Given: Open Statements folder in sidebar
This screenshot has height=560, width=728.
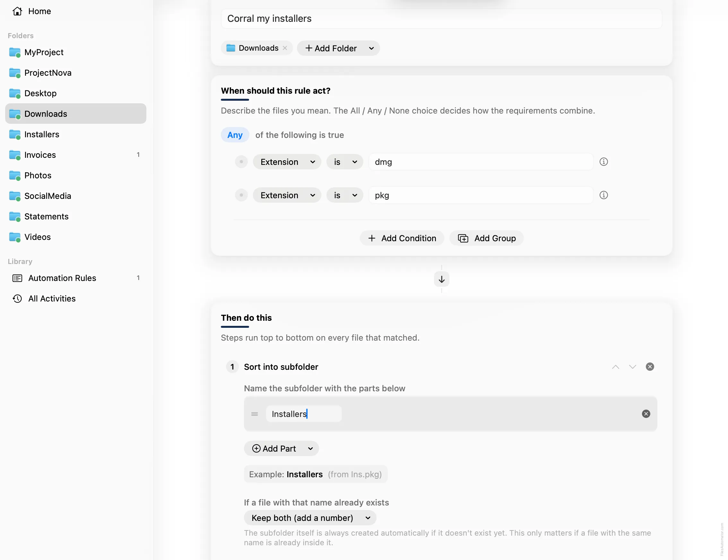Looking at the screenshot, I should coord(76,216).
